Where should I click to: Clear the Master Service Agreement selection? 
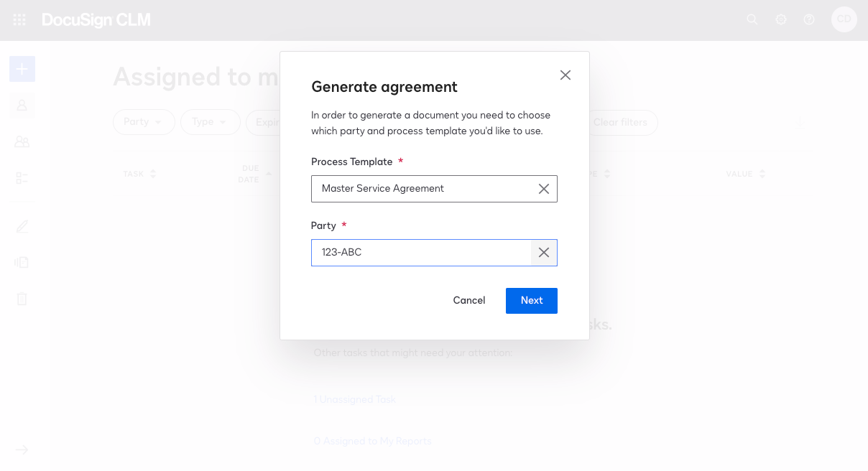point(543,188)
